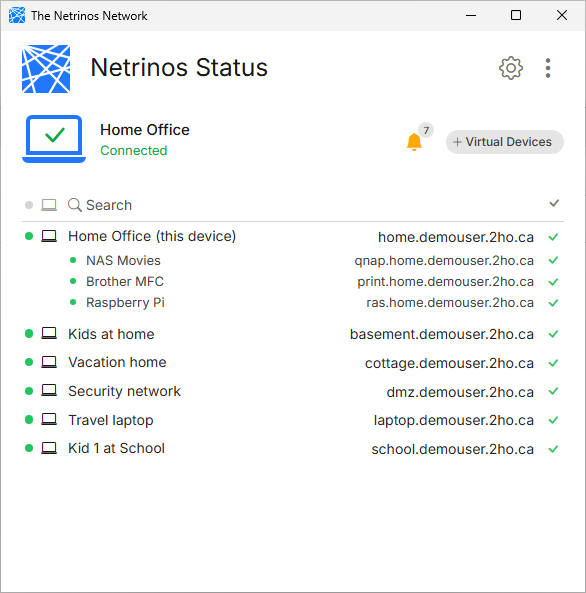Screen dimensions: 586x593
Task: Click the green status dot for Vacation home
Action: (x=29, y=362)
